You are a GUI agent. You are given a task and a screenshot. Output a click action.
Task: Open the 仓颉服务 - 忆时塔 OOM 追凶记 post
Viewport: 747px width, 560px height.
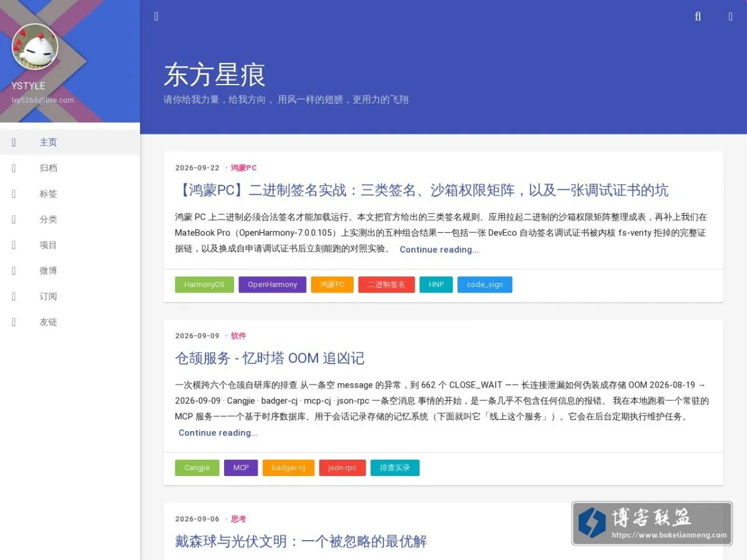click(x=270, y=358)
